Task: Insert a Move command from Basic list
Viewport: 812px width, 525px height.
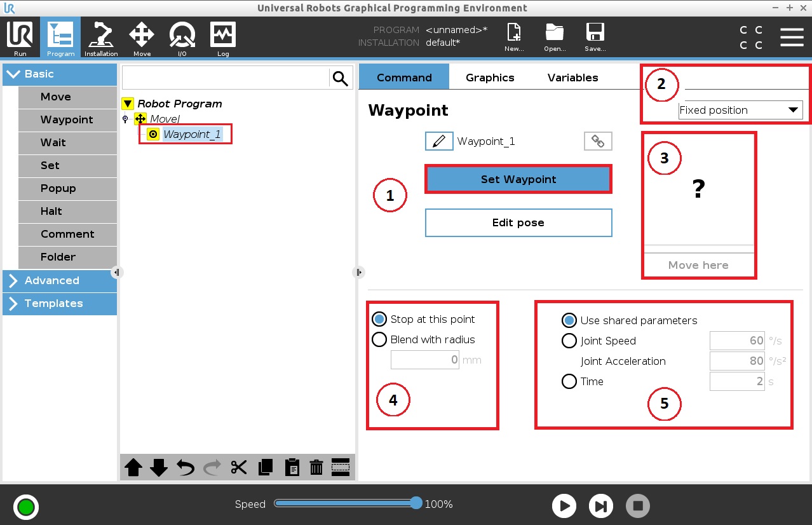Action: pyautogui.click(x=67, y=97)
